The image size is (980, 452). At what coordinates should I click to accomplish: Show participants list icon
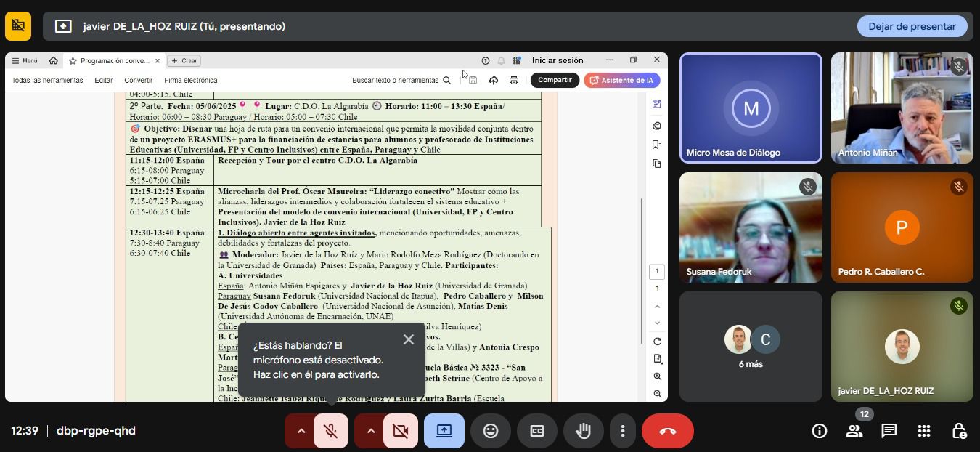pyautogui.click(x=854, y=431)
